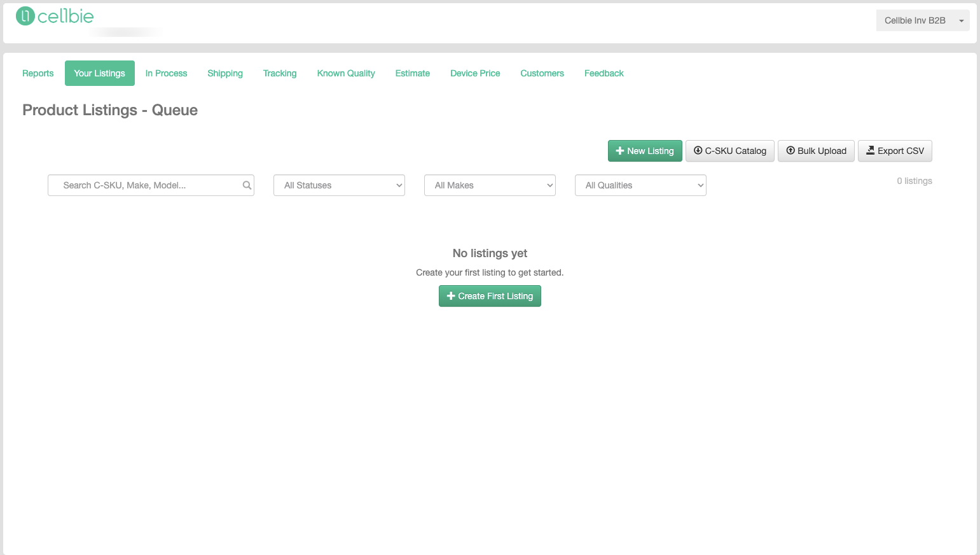Select the Your Listings tab
The height and width of the screenshot is (555, 980).
tap(100, 73)
